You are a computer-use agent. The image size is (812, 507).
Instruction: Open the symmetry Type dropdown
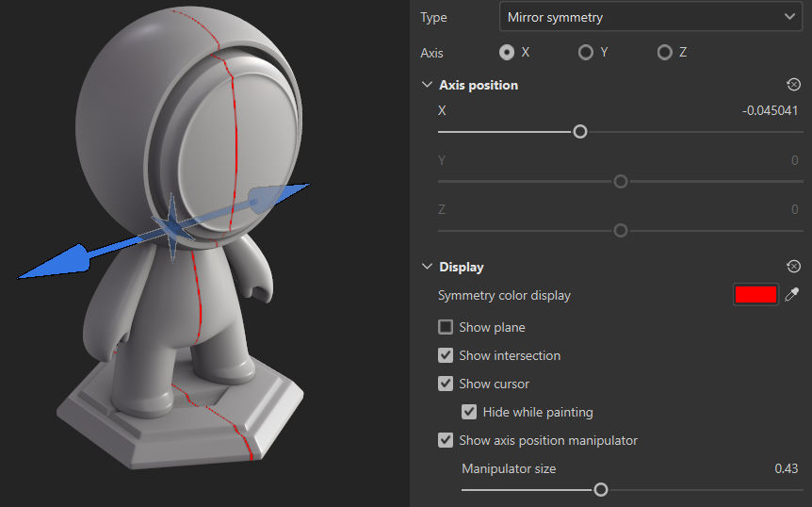(650, 17)
